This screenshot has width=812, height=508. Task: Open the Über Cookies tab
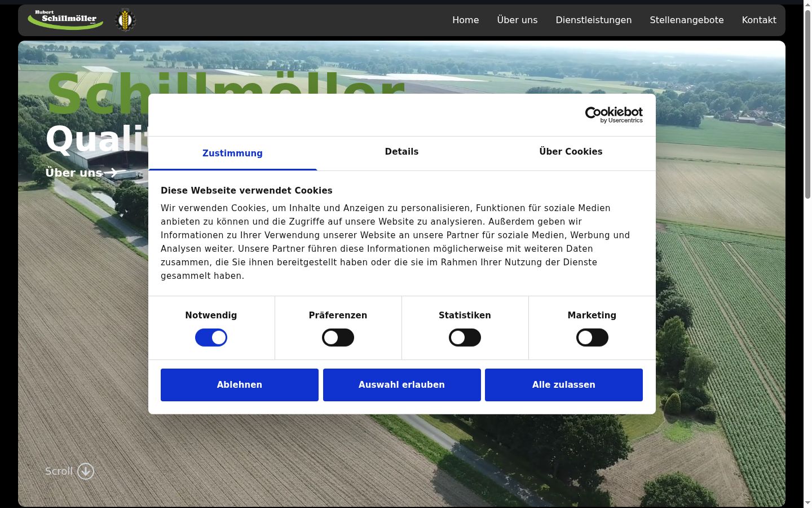(x=571, y=152)
